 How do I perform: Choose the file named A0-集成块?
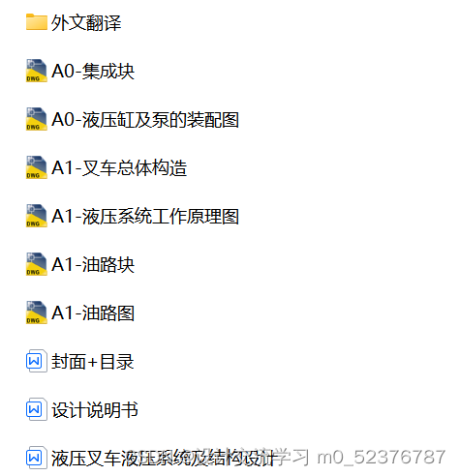coord(93,71)
